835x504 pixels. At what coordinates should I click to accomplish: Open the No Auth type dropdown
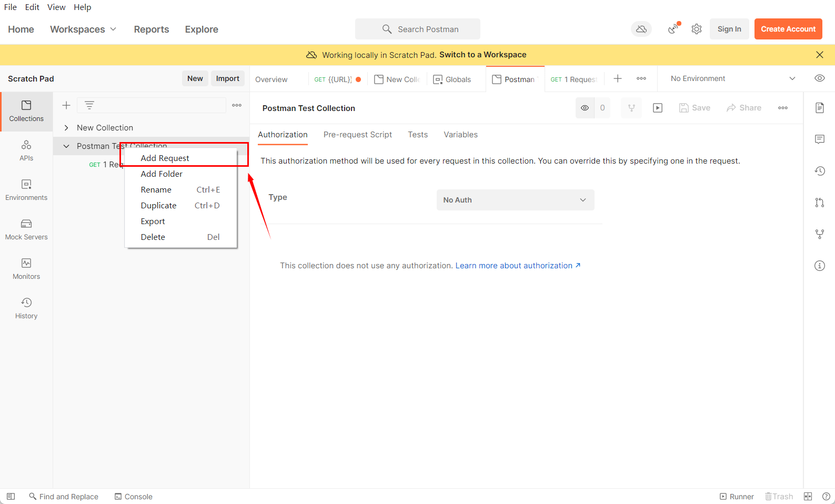click(516, 200)
